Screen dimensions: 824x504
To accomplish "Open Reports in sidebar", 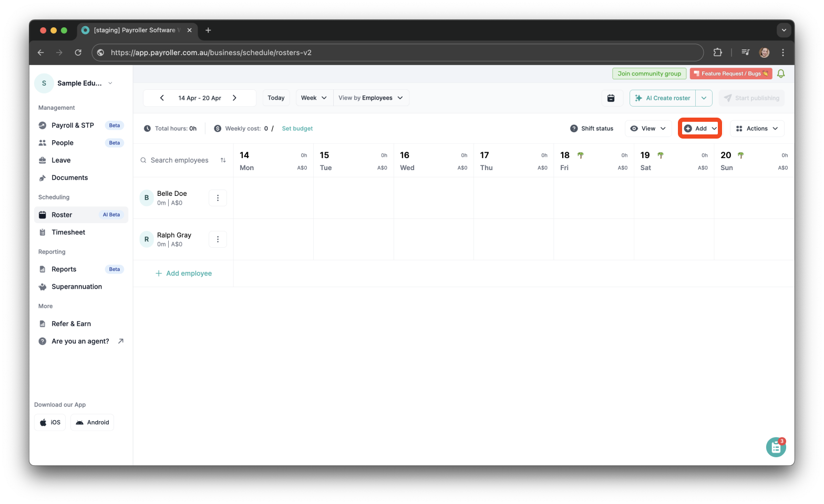I will [x=81, y=269].
